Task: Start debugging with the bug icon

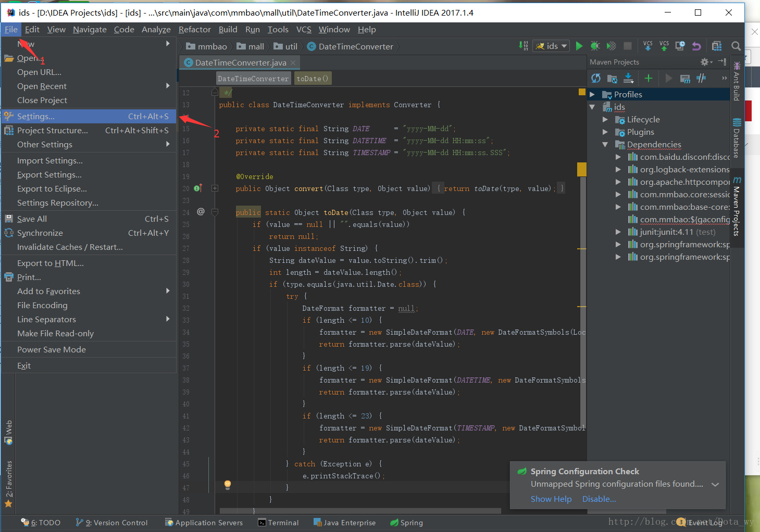Action: pyautogui.click(x=595, y=46)
